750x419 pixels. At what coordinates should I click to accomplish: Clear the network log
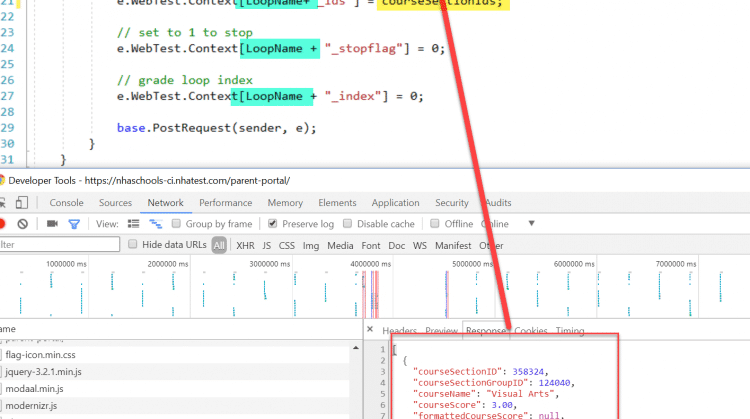22,224
